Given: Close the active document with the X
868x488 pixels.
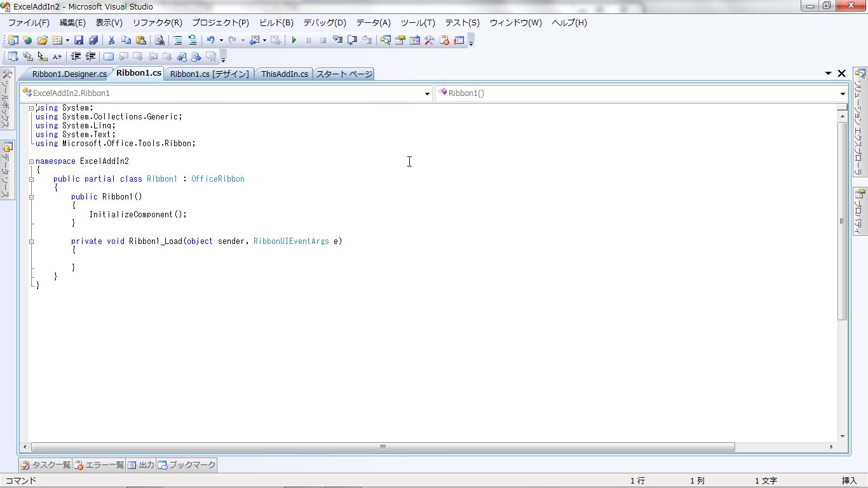Looking at the screenshot, I should click(x=842, y=74).
